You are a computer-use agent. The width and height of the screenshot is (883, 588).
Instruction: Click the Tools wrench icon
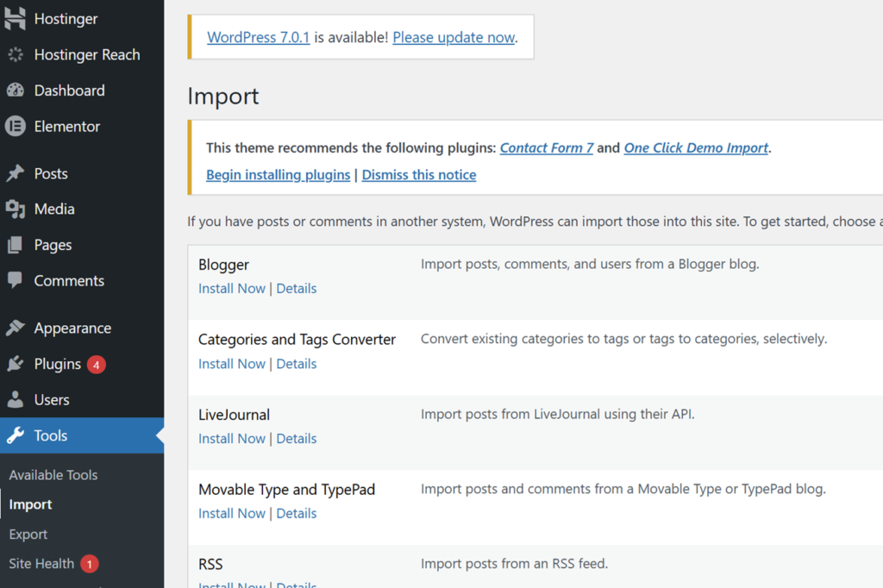coord(16,435)
